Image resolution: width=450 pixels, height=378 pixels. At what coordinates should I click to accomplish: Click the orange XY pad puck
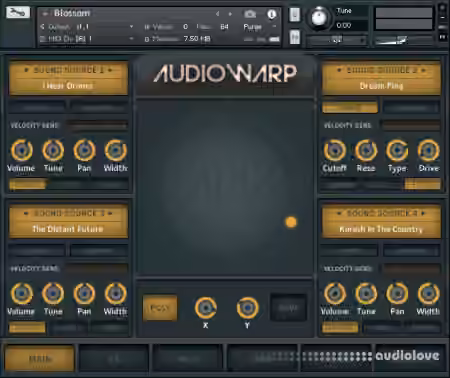click(x=291, y=222)
